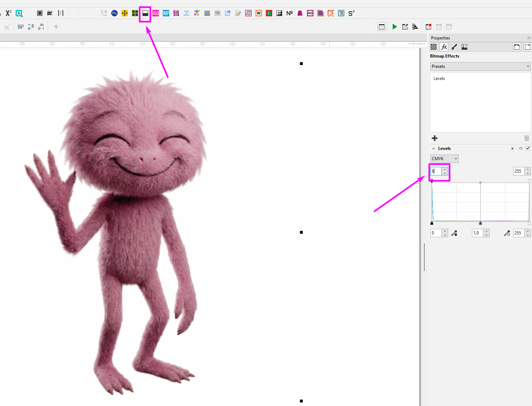Click the 1:1 zoom toolbar icon
The image size is (532, 406).
(x=60, y=13)
